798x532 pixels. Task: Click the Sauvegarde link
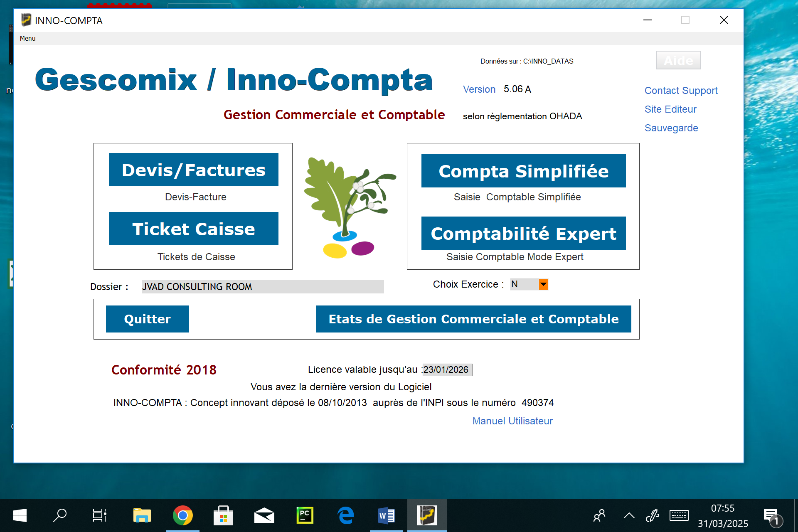click(x=671, y=128)
